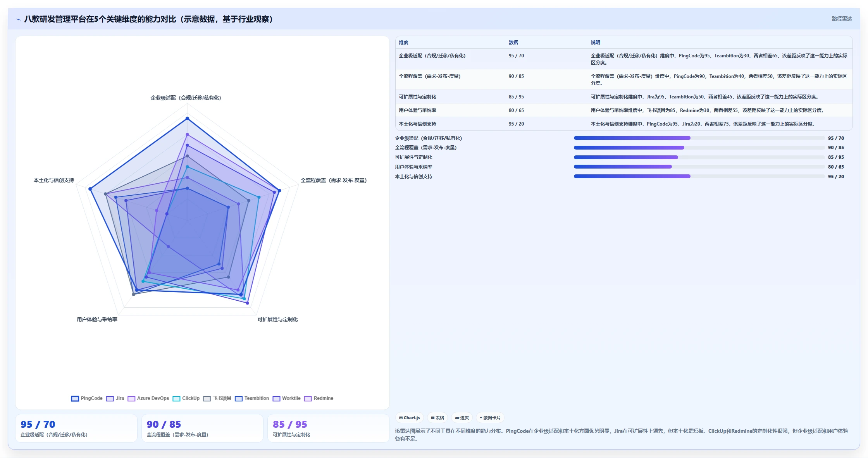Click the 本土化与信创支持 progress bar
The width and height of the screenshot is (868, 458).
pos(699,176)
